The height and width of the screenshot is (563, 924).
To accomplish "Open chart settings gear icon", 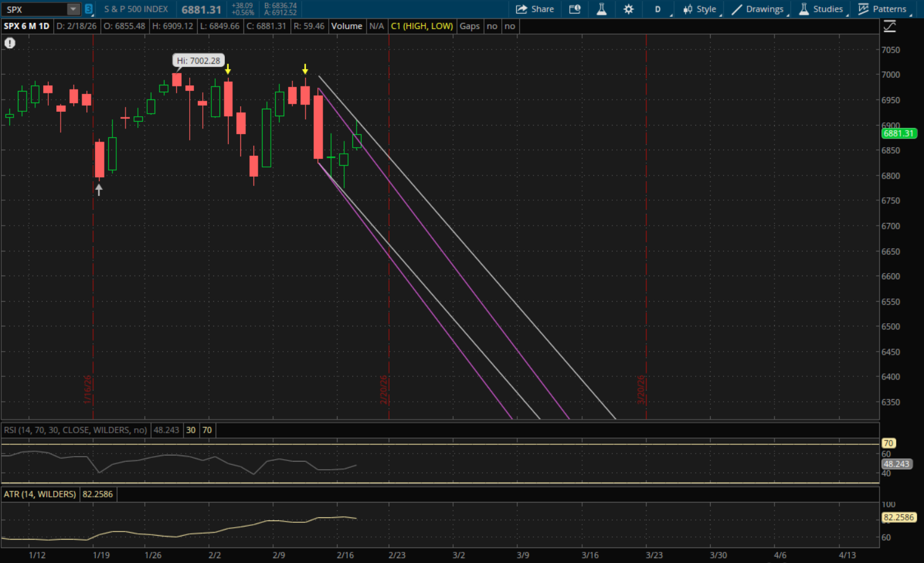I will point(629,9).
